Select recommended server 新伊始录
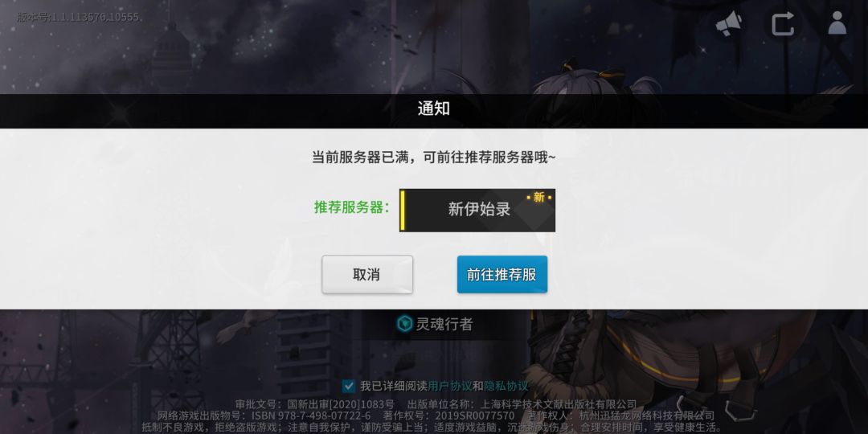The height and width of the screenshot is (434, 868). tap(477, 211)
